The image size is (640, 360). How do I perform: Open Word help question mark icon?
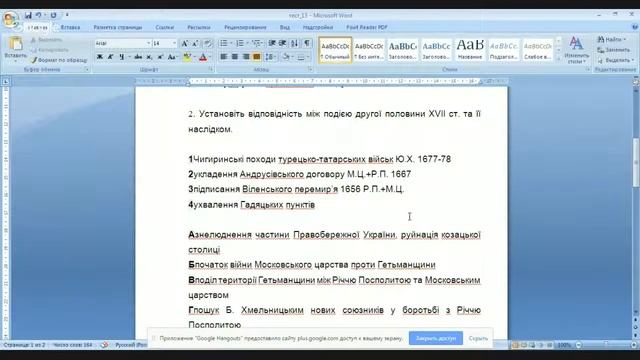tap(636, 27)
